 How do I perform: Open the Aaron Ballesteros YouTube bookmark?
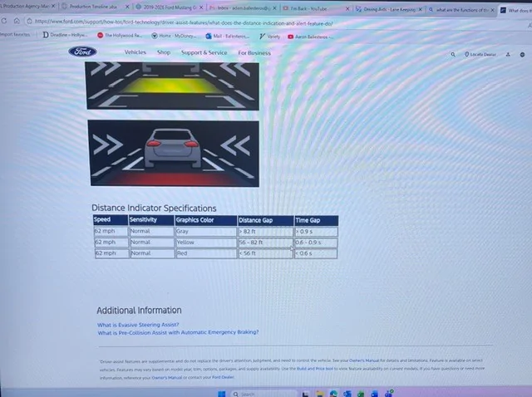click(x=310, y=37)
